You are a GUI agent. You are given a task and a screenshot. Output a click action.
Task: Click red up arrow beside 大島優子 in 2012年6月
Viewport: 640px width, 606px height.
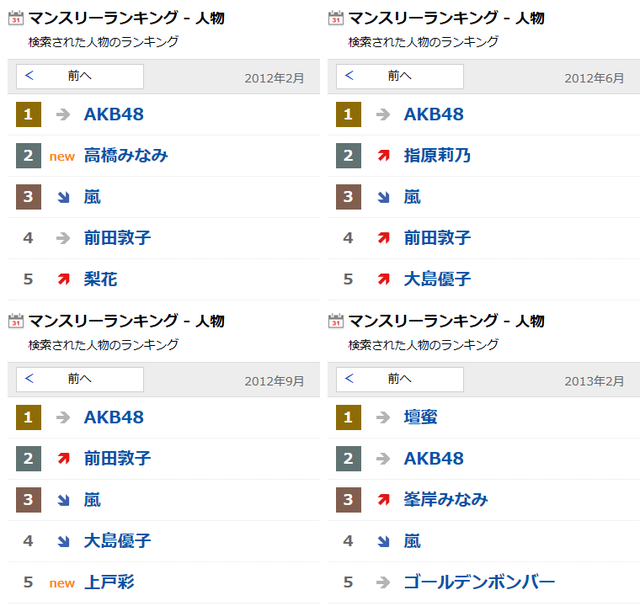coord(383,279)
